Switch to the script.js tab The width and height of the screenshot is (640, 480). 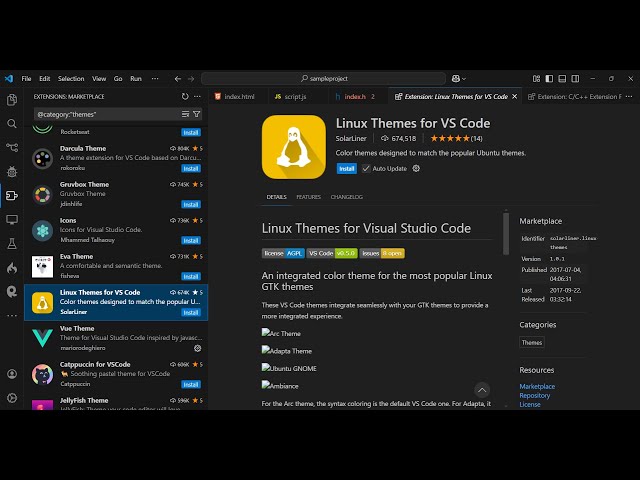tap(295, 97)
